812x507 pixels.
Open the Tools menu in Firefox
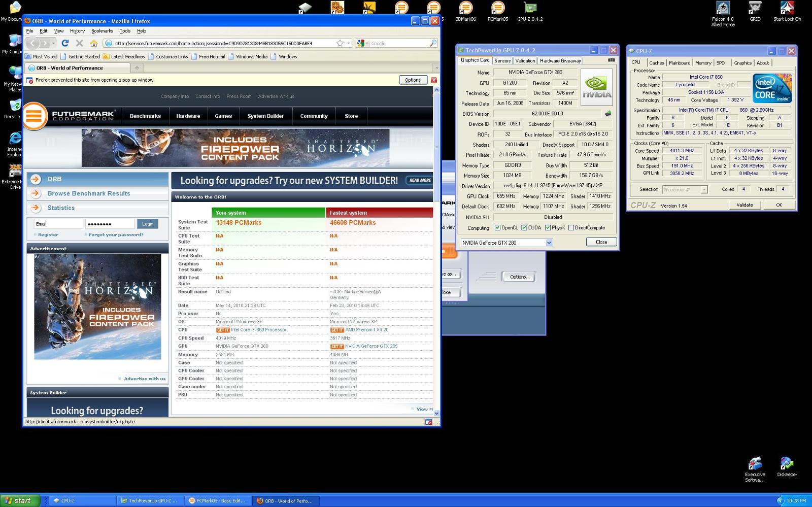(125, 31)
